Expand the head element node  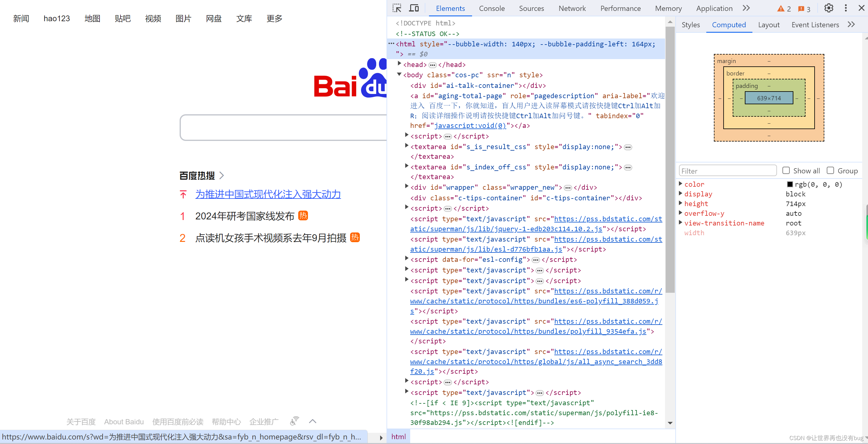pos(400,64)
